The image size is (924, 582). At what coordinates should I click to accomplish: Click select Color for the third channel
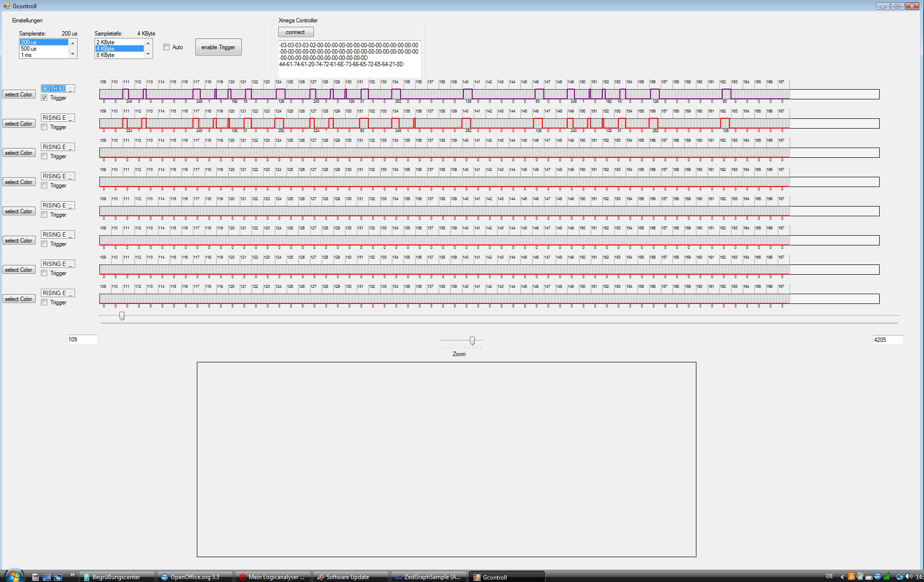[19, 153]
